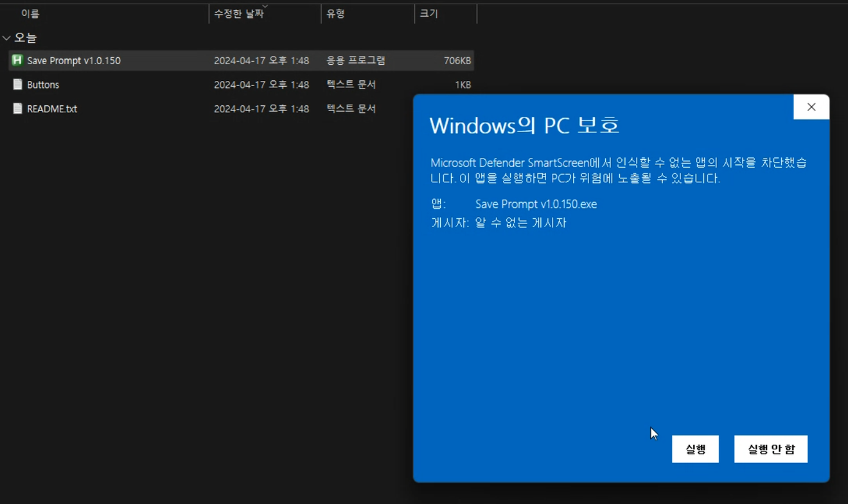Collapse the 오늘 group chevron

tap(6, 38)
